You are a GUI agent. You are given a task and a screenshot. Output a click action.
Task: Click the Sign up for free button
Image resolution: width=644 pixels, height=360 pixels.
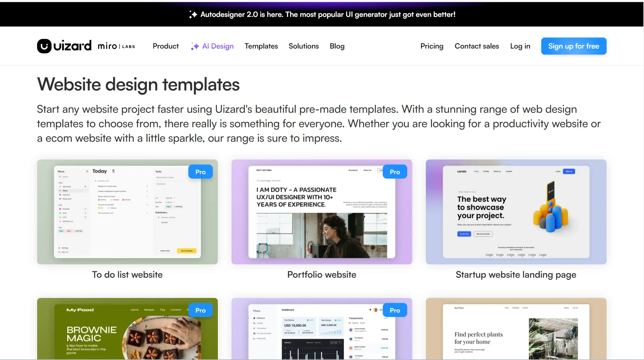tap(573, 46)
